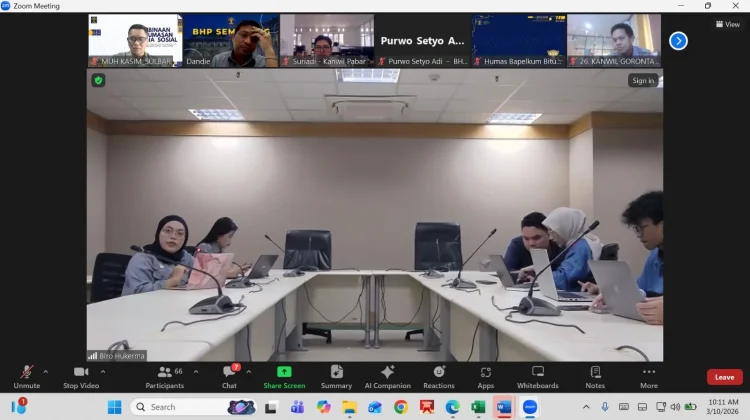Screen dimensions: 750x420
Task: Click the red Leave button
Action: click(x=724, y=377)
